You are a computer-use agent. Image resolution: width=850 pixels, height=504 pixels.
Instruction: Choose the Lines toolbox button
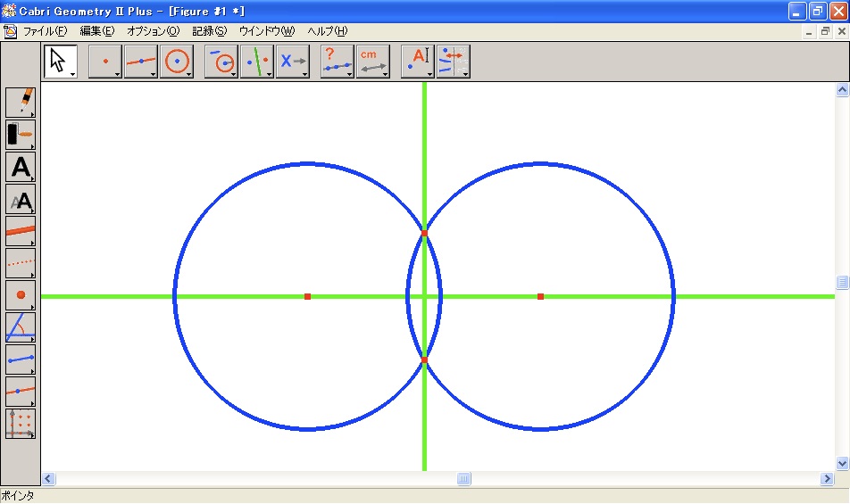click(x=141, y=62)
